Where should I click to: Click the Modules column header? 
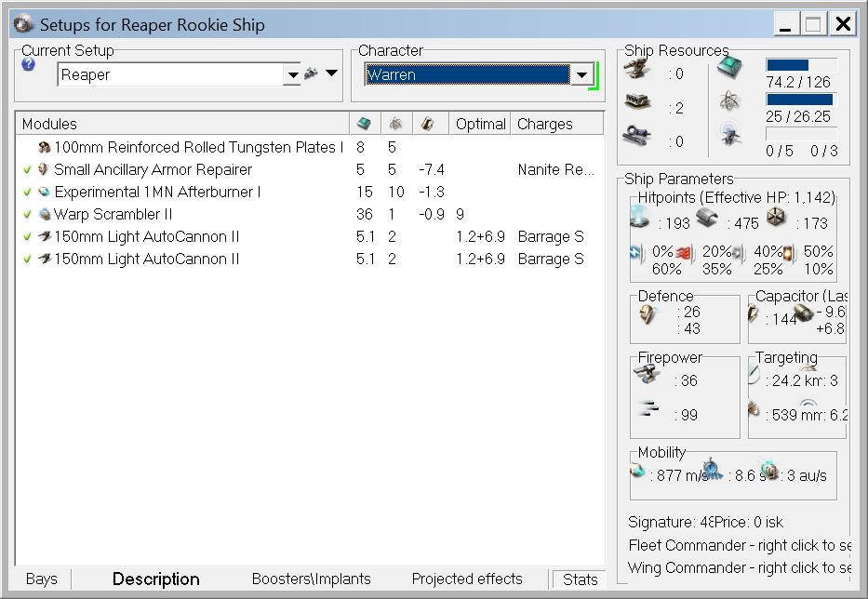182,124
